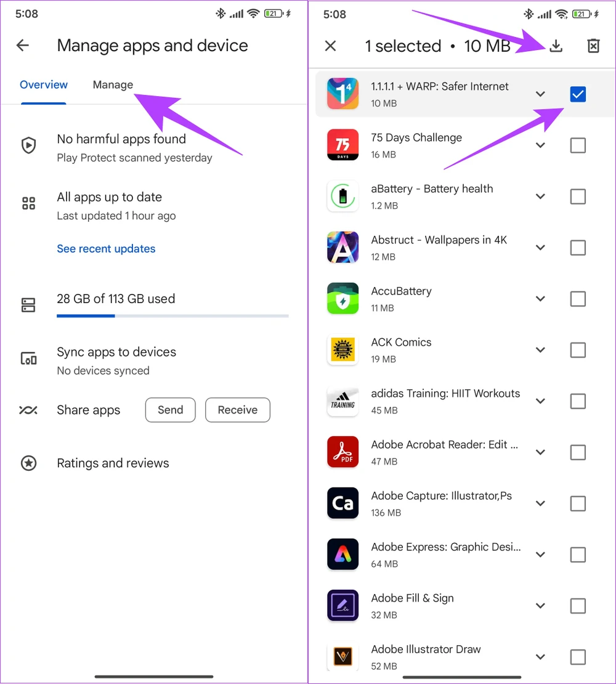Click the trash/delete icon in top bar

pos(593,46)
